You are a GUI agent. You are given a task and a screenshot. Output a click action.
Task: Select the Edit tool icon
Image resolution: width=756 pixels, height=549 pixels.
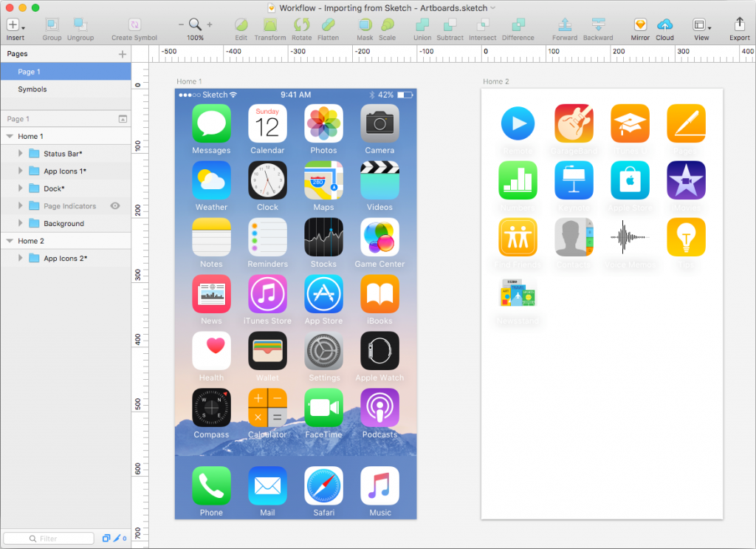[x=241, y=24]
